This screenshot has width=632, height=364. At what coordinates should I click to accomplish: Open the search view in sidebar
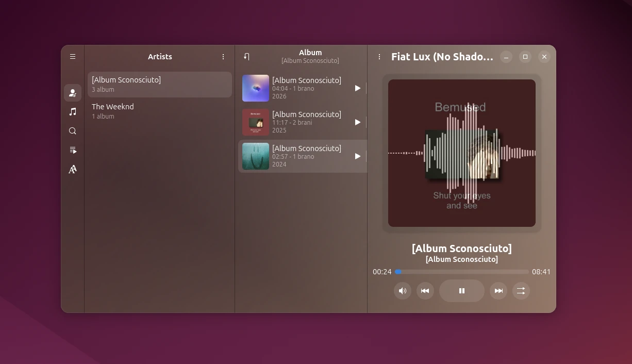(73, 131)
